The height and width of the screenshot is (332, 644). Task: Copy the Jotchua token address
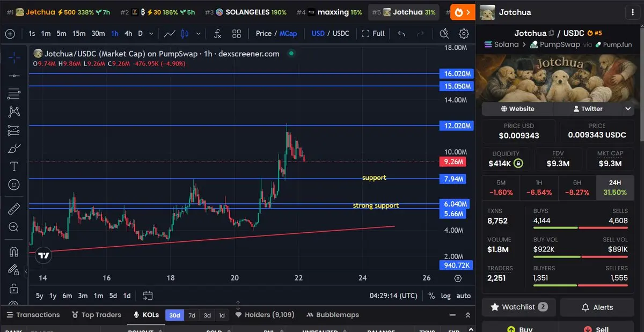pos(551,33)
